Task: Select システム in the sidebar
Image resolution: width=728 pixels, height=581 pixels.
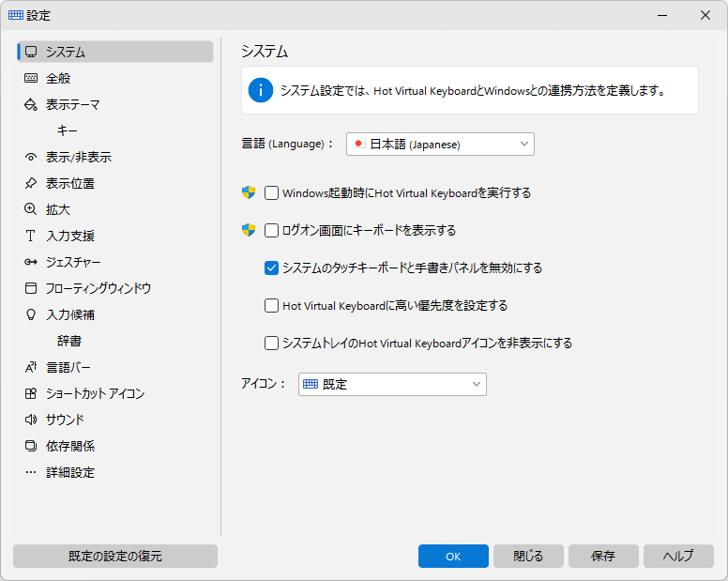Action: tap(115, 52)
